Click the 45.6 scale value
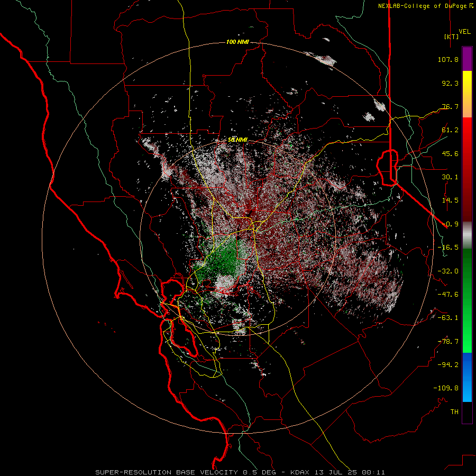Image resolution: width=476 pixels, height=476 pixels. (450, 153)
